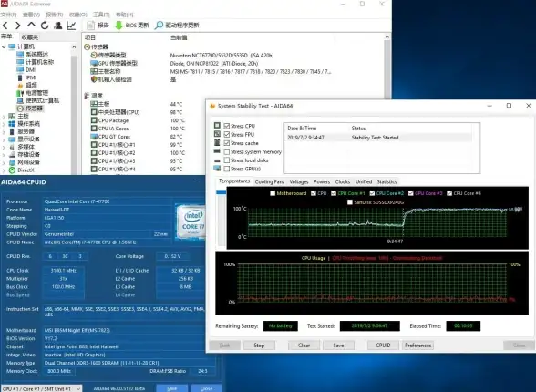Open the CPU #1 / Core #1 dropdown
536x392 pixels.
[41, 389]
